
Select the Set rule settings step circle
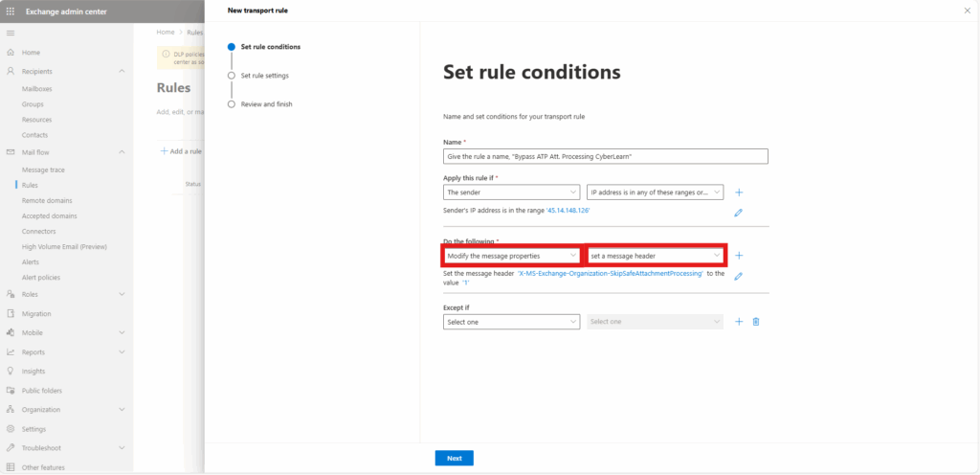(232, 76)
